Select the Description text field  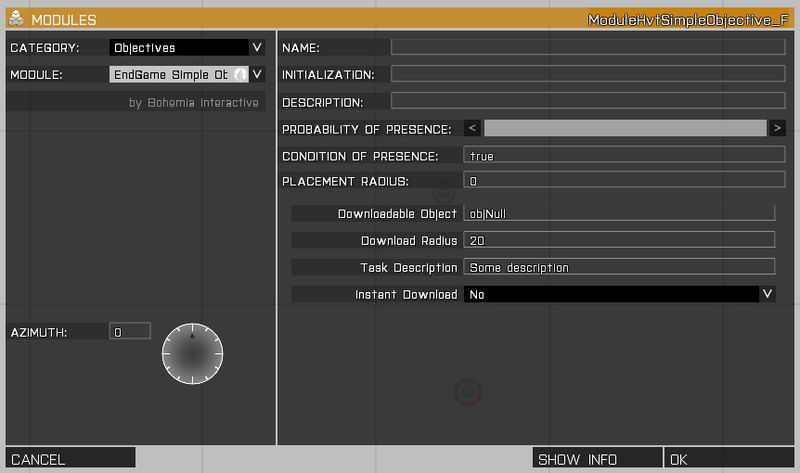point(587,101)
